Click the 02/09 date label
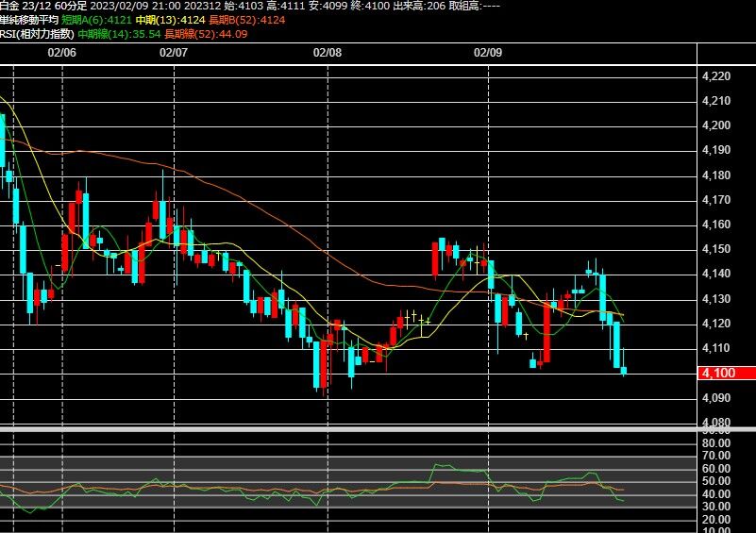756x533 pixels. [488, 52]
